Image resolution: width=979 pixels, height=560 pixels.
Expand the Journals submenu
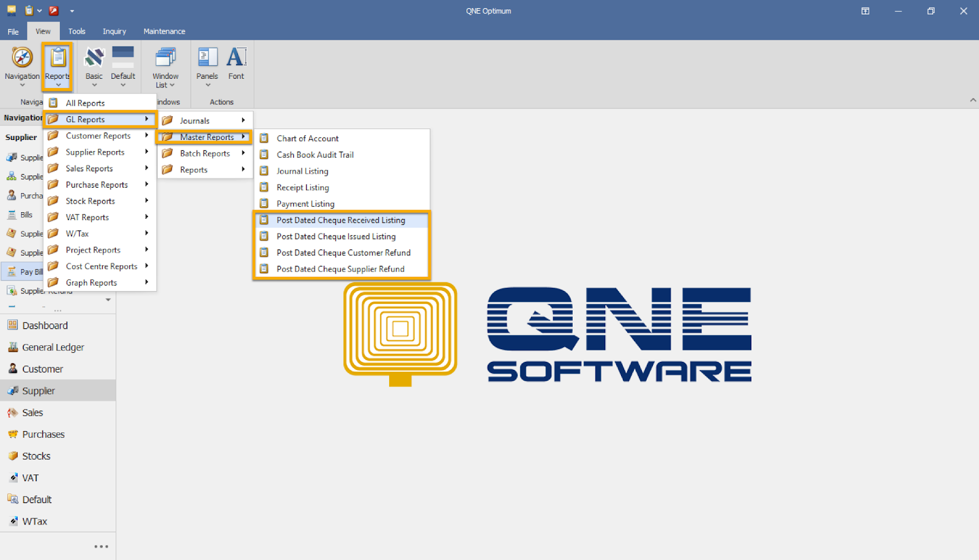coord(205,120)
